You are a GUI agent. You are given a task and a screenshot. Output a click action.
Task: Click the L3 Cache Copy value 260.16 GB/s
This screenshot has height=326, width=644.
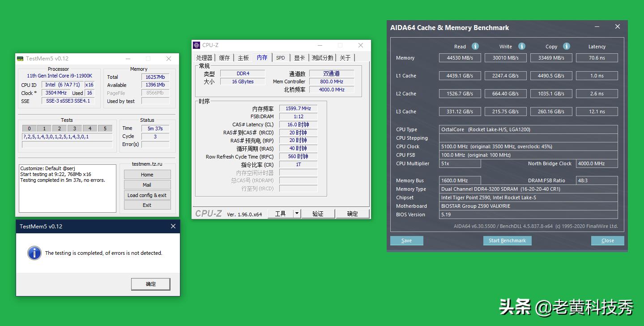(551, 112)
